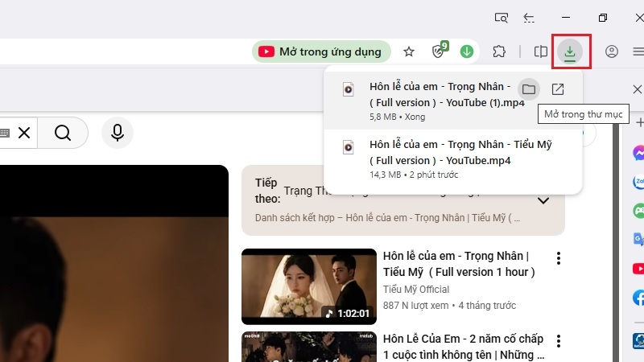Screen dimensions: 644x362
Task: Open the extensions puzzle-piece menu
Action: click(x=499, y=51)
